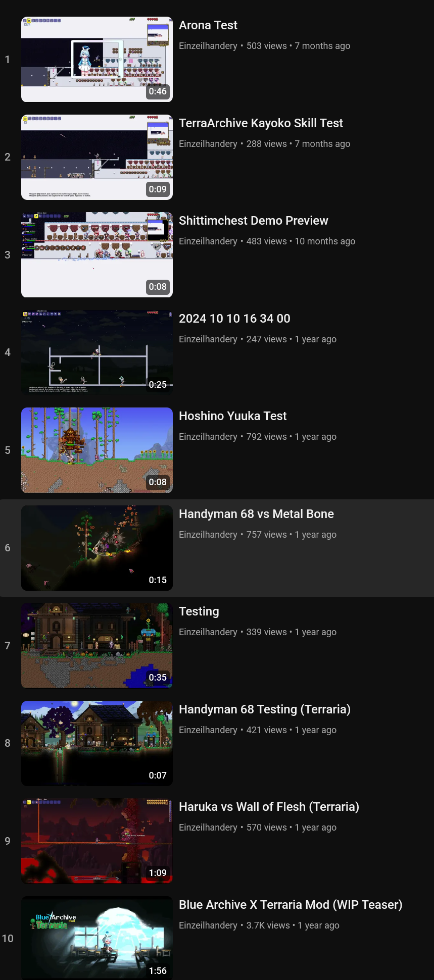Click the 'Handyman 68 vs Metal Bone' title
Viewport: 434px width, 980px height.
[x=256, y=514]
